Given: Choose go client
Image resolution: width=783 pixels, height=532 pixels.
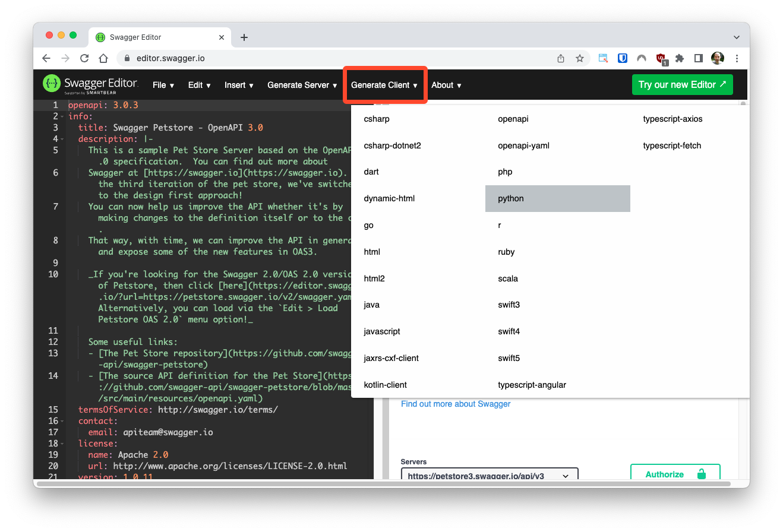Looking at the screenshot, I should (418, 225).
